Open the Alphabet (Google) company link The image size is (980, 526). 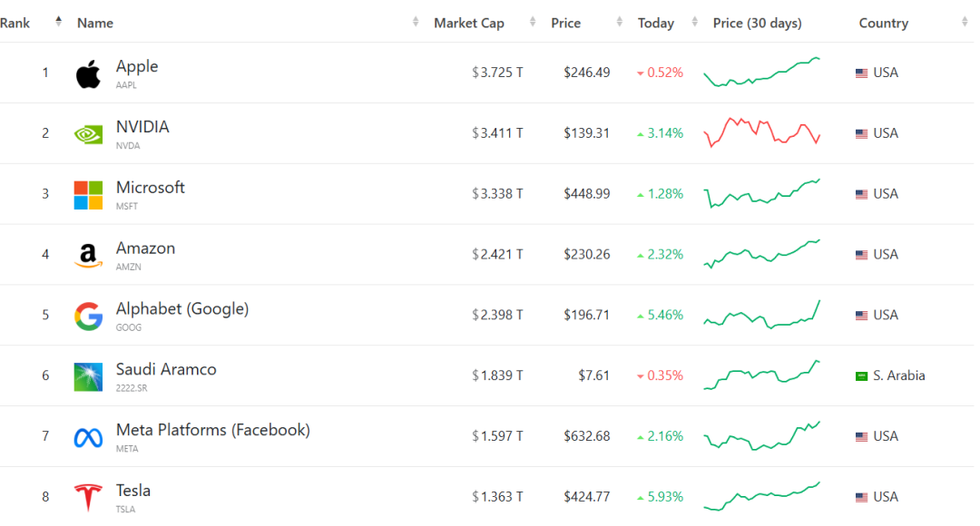[x=181, y=309]
